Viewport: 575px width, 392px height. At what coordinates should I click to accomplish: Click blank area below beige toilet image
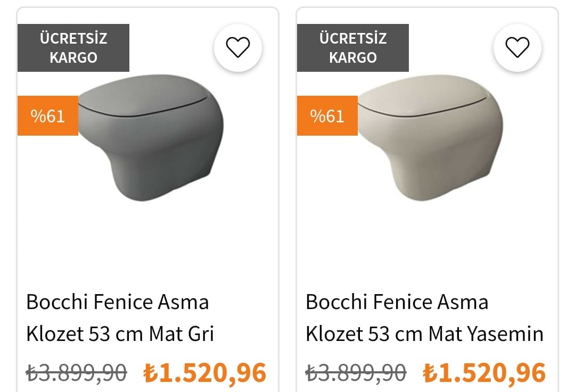[x=427, y=245]
